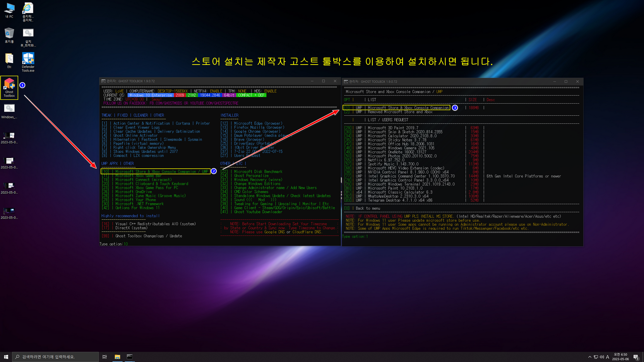Image resolution: width=644 pixels, height=362 pixels.
Task: Select the 꿈지락 Internet Explorer shortcut
Action: 28,12
